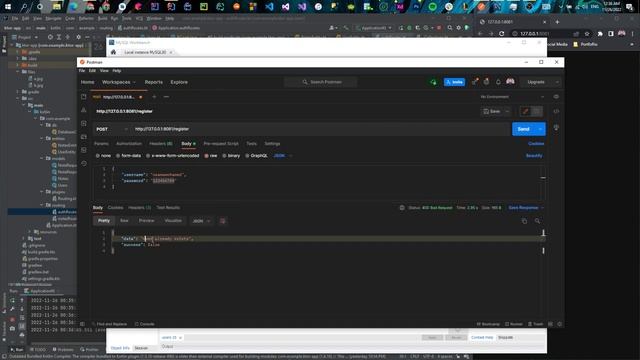640x360 pixels.
Task: Click the Invite button
Action: click(454, 82)
